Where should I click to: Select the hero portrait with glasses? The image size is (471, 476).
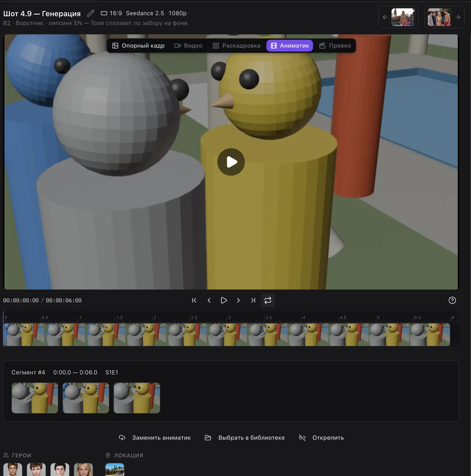point(60,469)
